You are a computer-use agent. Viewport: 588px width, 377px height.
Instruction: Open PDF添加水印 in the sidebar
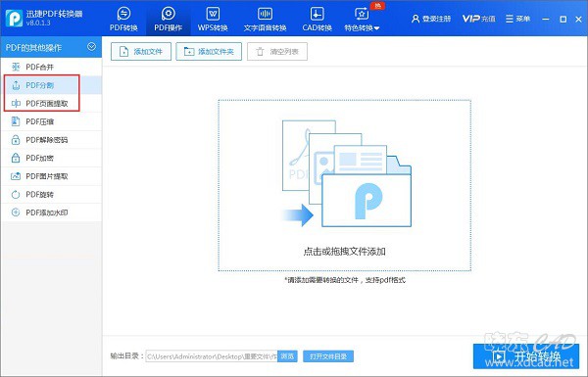point(51,212)
